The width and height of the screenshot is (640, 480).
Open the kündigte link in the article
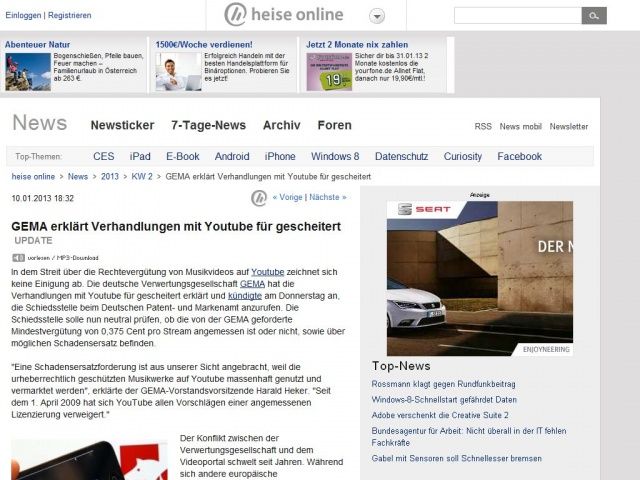pyautogui.click(x=245, y=296)
